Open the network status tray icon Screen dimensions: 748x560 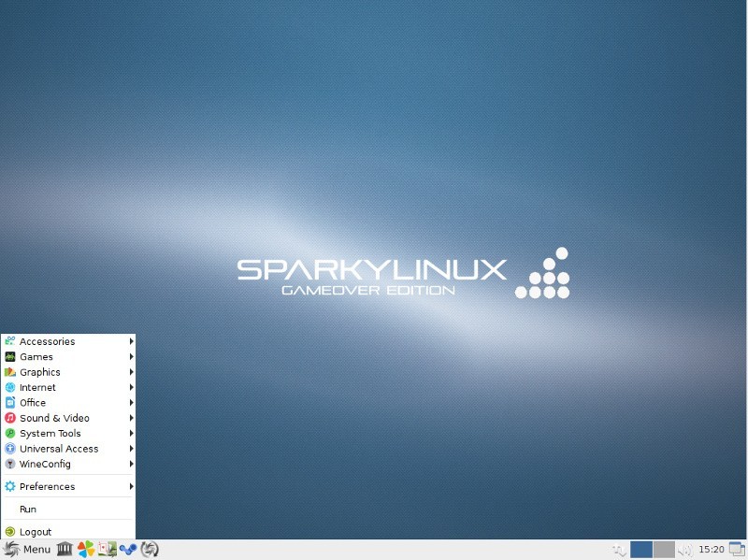pyautogui.click(x=618, y=550)
